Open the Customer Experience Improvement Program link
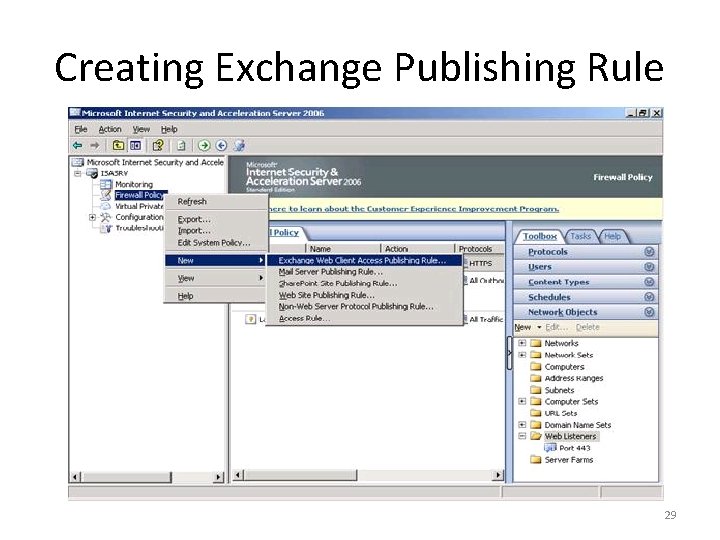 tap(414, 209)
